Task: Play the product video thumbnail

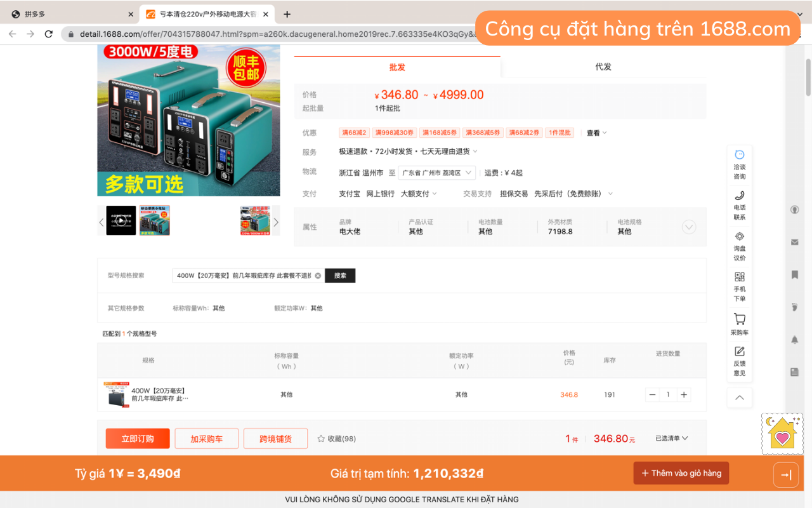Action: [119, 220]
